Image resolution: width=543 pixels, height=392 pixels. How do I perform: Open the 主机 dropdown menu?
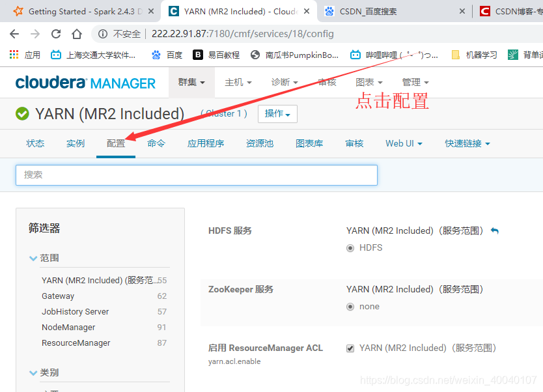[x=238, y=83]
